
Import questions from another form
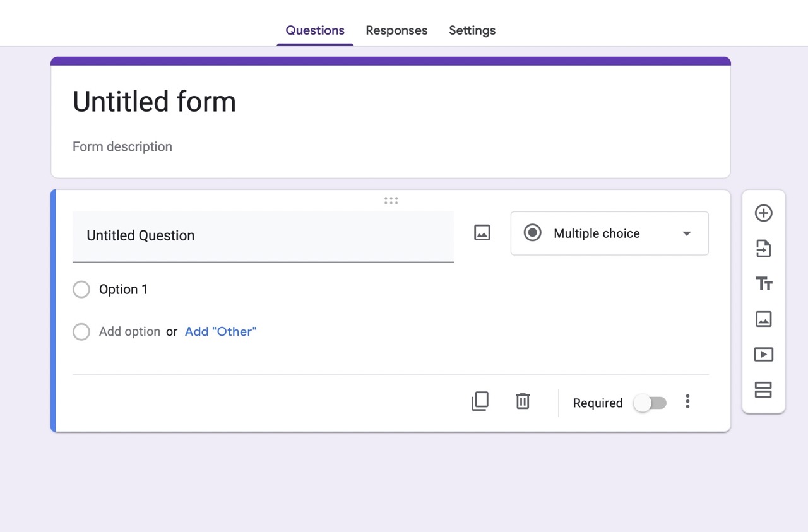click(x=763, y=248)
